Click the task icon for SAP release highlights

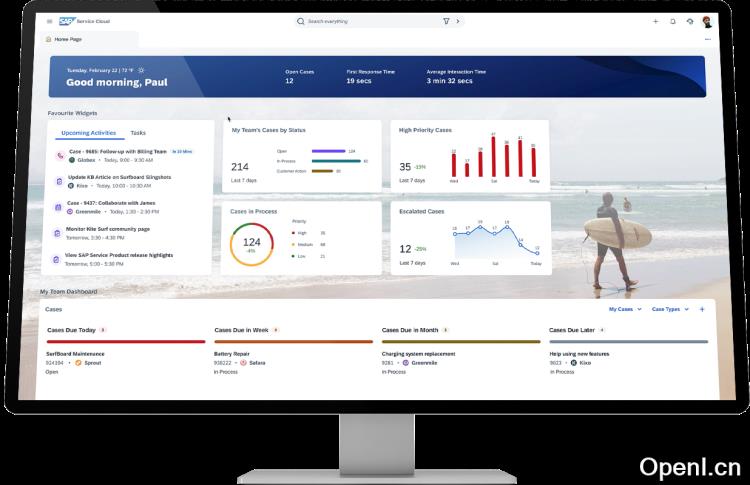(x=56, y=259)
